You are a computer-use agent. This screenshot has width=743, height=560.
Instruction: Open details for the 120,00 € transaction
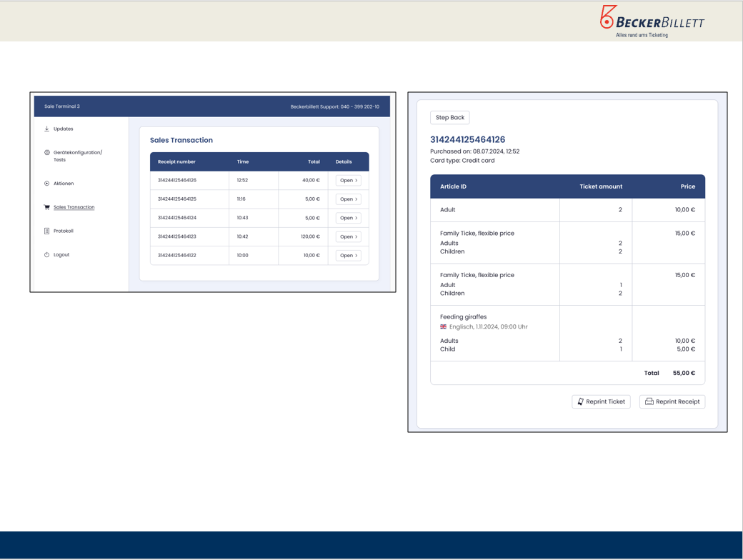click(348, 236)
